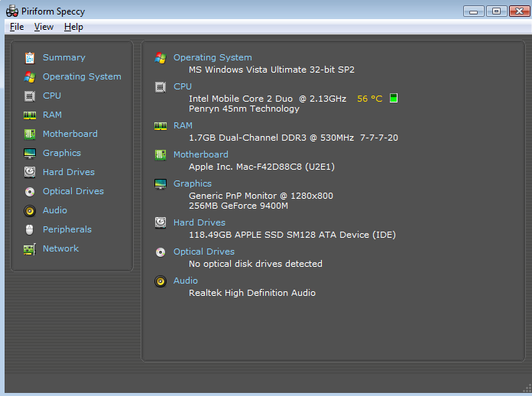Screen dimensions: 532x396
Task: Click the window resize grip corner
Action: (x=527, y=388)
